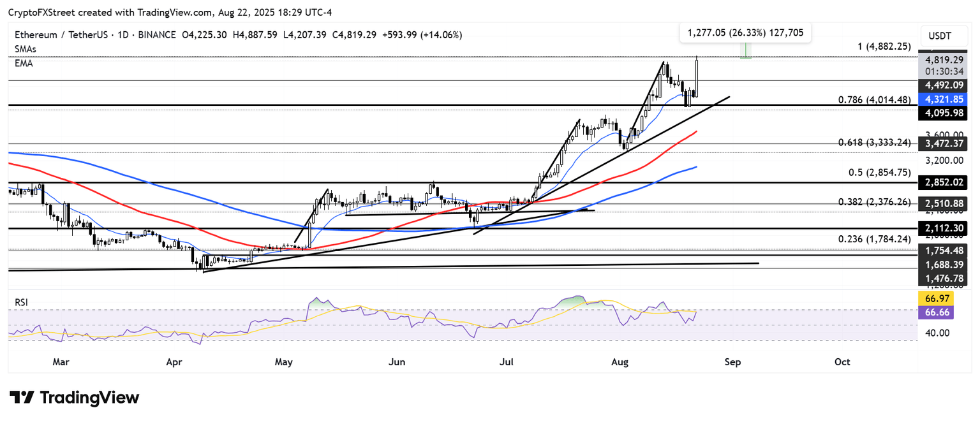Click the 1,277.05 (26.33%) measurement tooltip
The height and width of the screenshot is (422, 980).
744,32
